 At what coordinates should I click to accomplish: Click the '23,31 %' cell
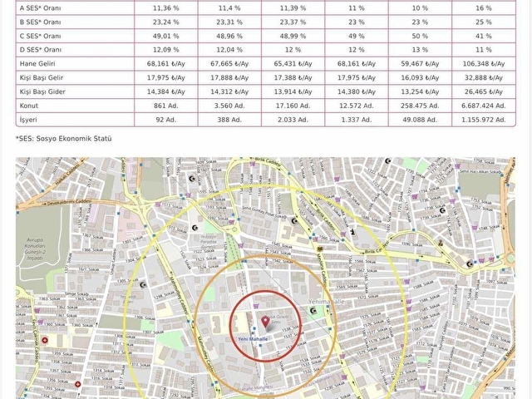click(x=229, y=22)
